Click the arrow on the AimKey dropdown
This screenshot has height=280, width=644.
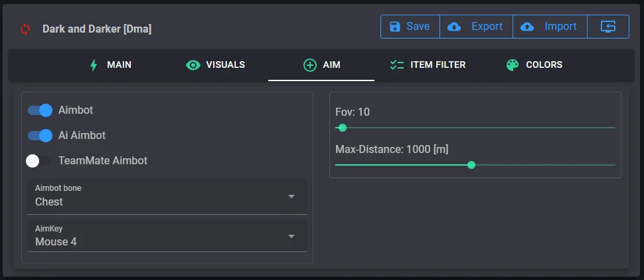(291, 236)
